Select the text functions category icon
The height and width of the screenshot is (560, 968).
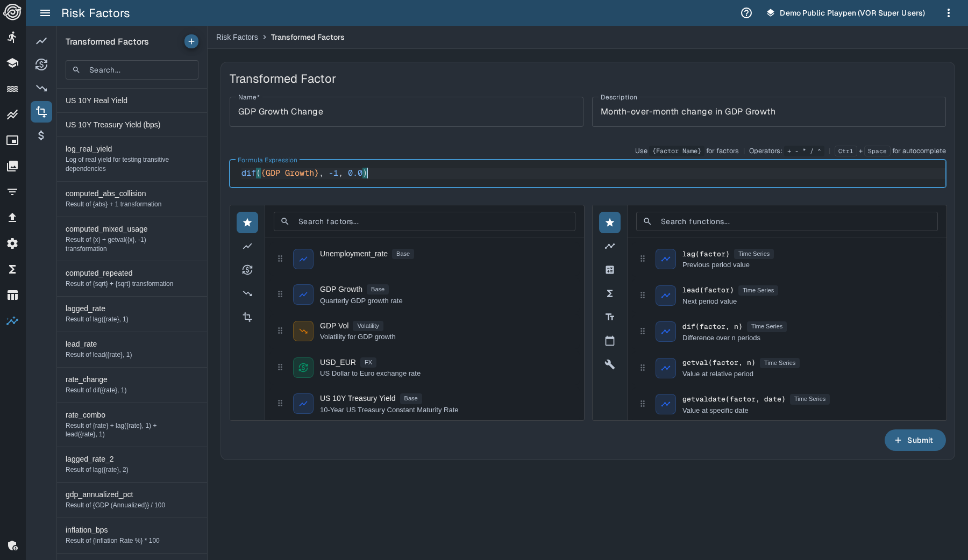[609, 317]
